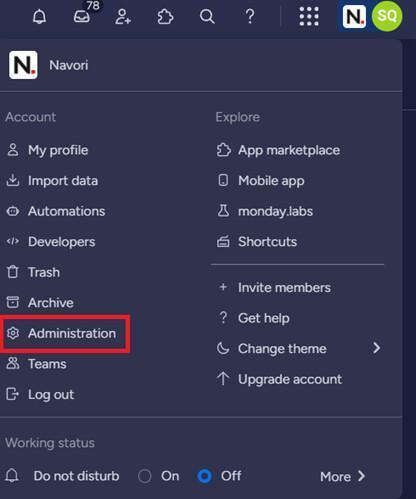
Task: Open the apps puzzle piece icon in top bar
Action: 165,16
